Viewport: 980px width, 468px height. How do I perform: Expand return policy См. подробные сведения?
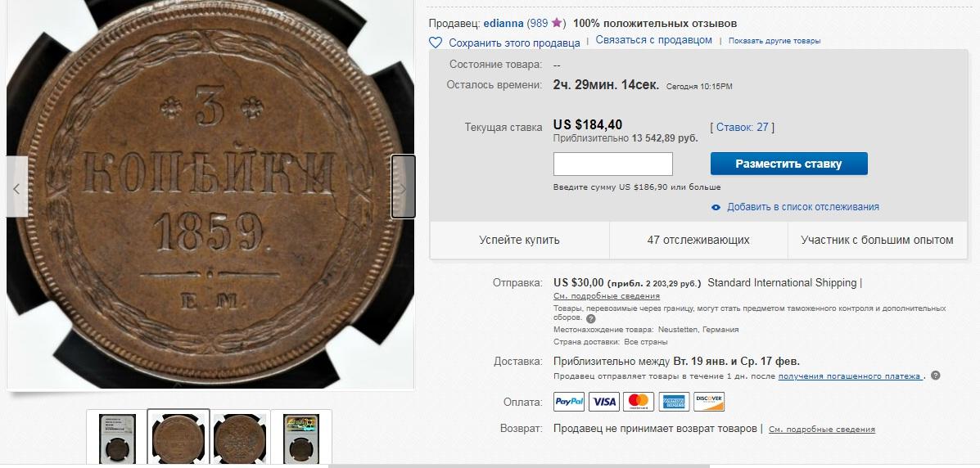[x=822, y=430]
